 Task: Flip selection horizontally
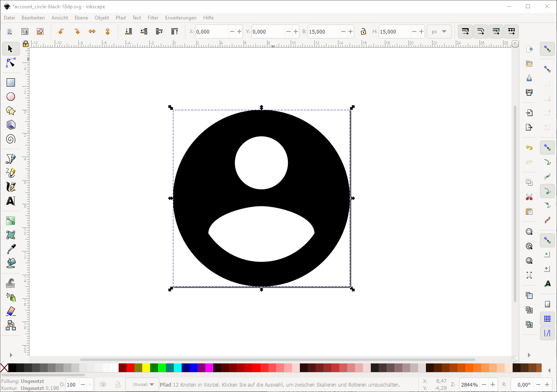[x=92, y=31]
